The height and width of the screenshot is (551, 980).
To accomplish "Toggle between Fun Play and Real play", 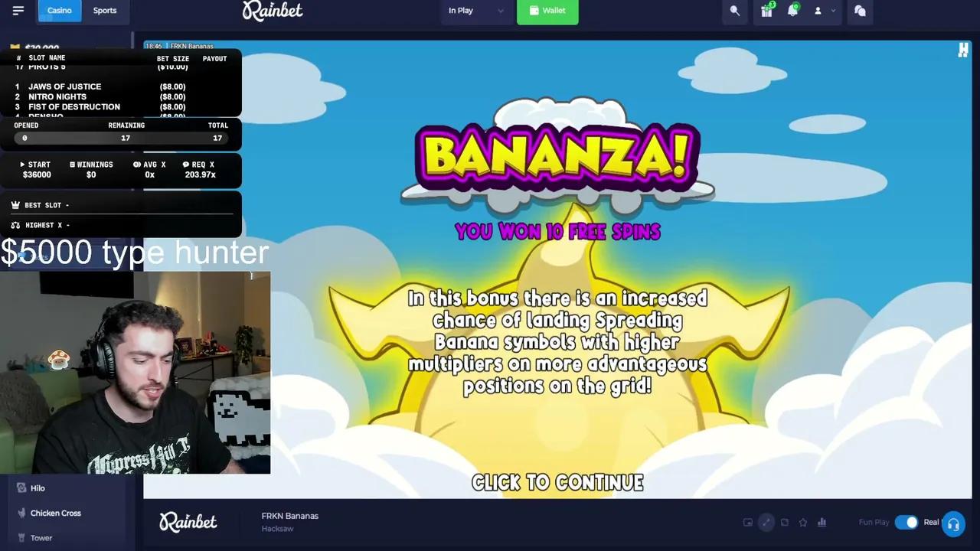I will pos(906,523).
